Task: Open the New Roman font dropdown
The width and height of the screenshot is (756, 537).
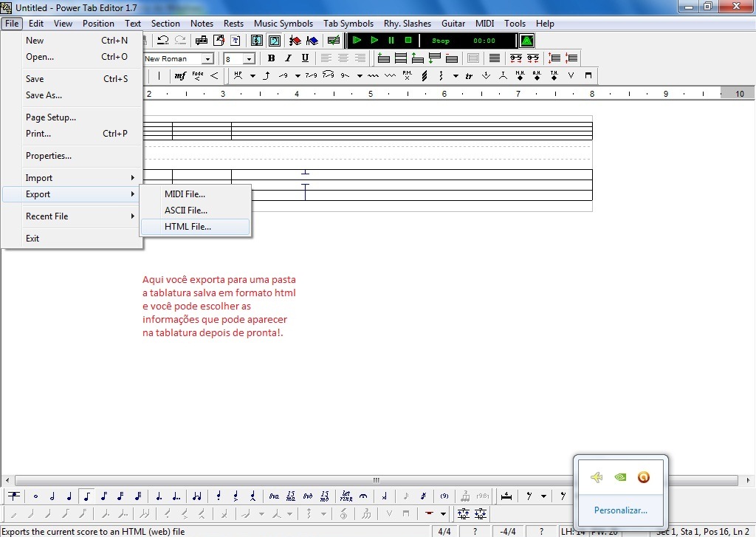Action: coord(207,58)
